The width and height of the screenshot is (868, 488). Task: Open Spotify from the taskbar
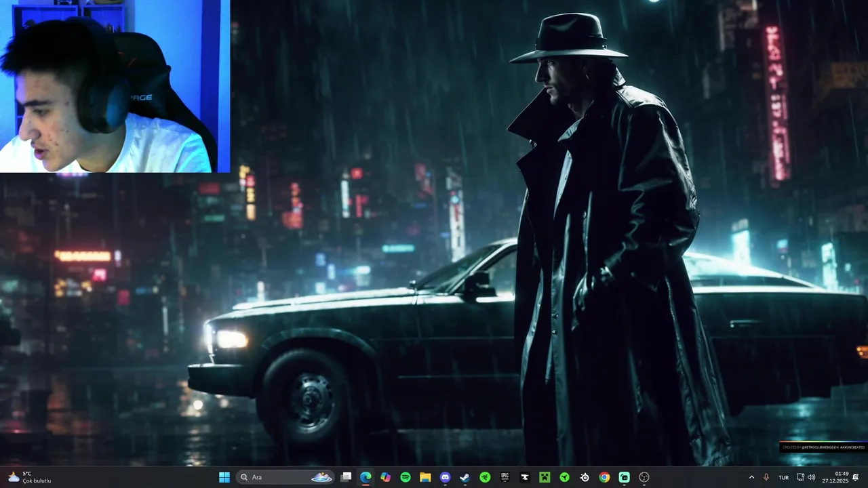coord(406,477)
